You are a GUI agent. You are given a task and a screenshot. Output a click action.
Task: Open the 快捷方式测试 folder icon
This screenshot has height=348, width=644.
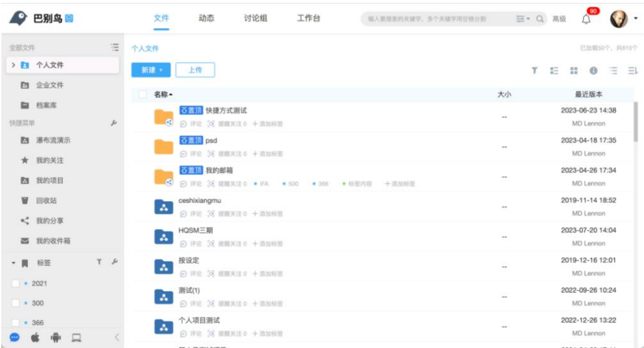164,117
